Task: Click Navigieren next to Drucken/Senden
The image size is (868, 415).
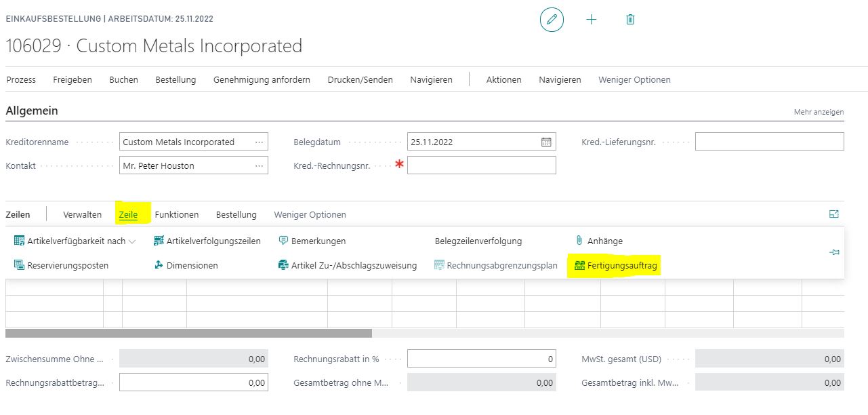Action: pyautogui.click(x=431, y=79)
